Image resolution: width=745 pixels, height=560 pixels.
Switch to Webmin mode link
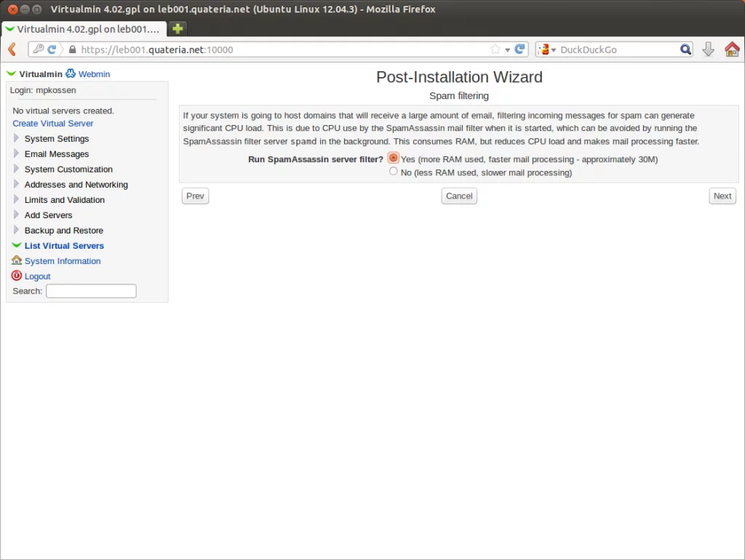pyautogui.click(x=94, y=74)
